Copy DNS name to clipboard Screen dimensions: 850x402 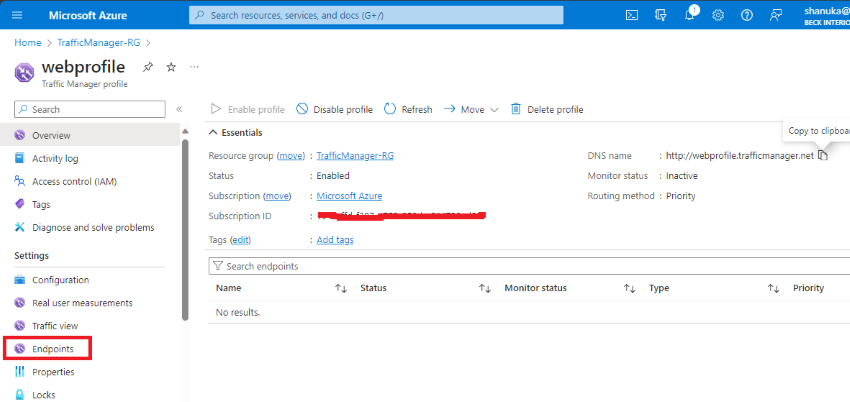(823, 155)
